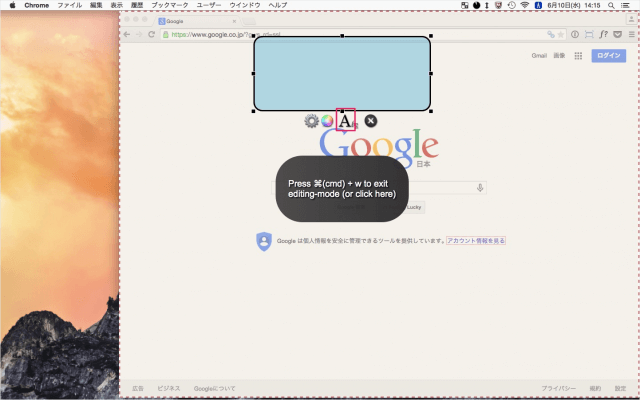This screenshot has width=640, height=400.
Task: Click the 画像 images link
Action: click(560, 57)
